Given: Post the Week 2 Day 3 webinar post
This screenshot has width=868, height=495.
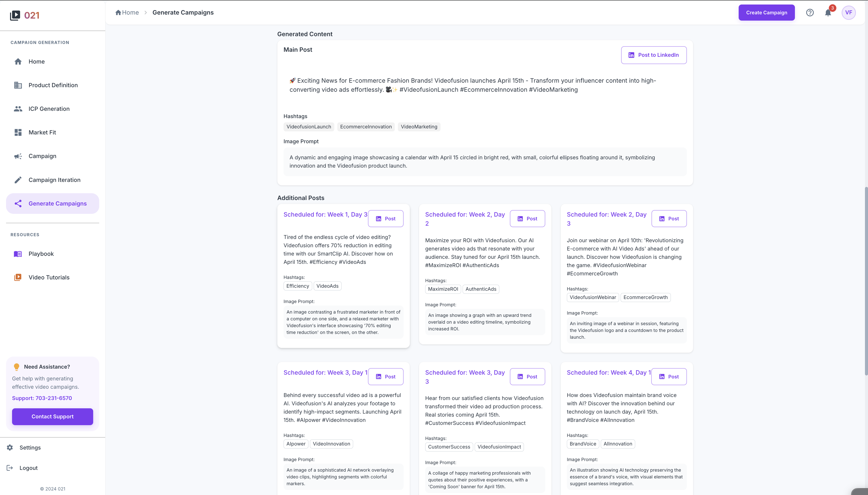Looking at the screenshot, I should [669, 218].
